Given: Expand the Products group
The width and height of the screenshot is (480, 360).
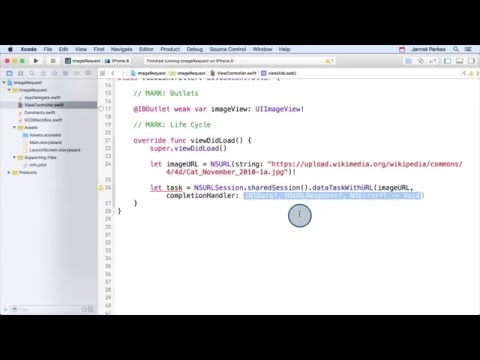Looking at the screenshot, I should click(9, 172).
